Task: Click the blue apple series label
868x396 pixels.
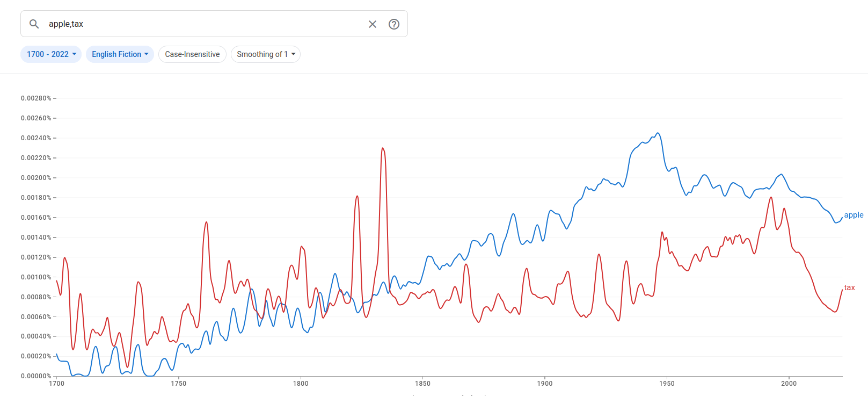Action: point(854,215)
